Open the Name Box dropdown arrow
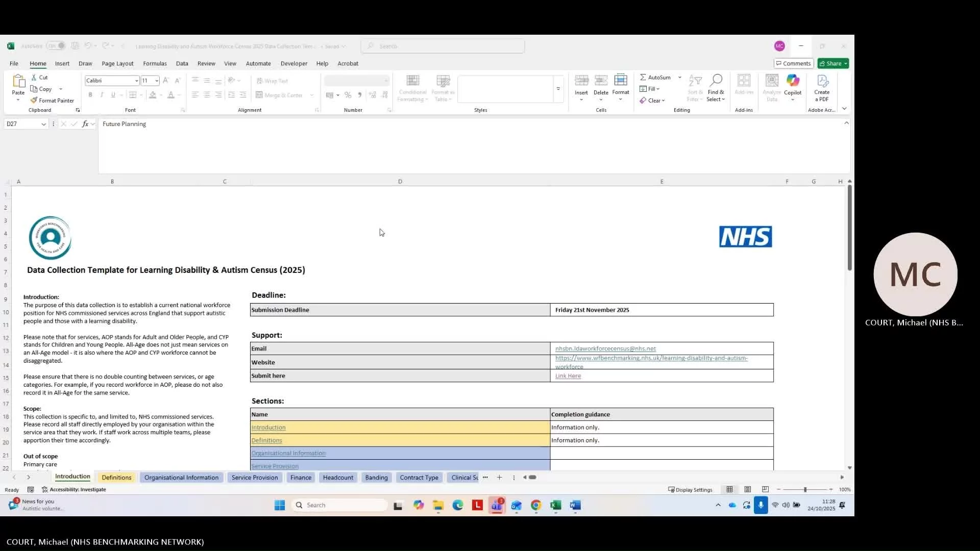 pos(43,124)
